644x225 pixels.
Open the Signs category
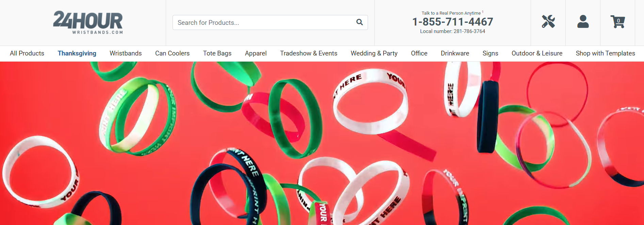pos(490,53)
